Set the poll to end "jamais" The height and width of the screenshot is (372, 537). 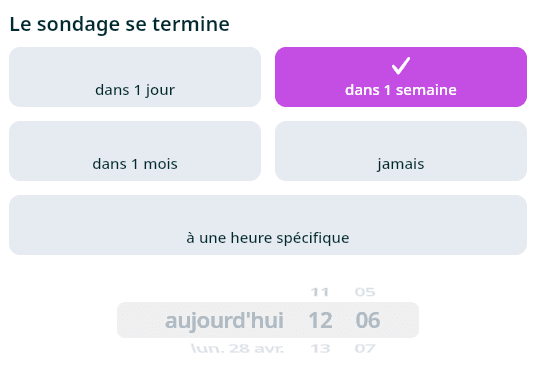pos(401,151)
